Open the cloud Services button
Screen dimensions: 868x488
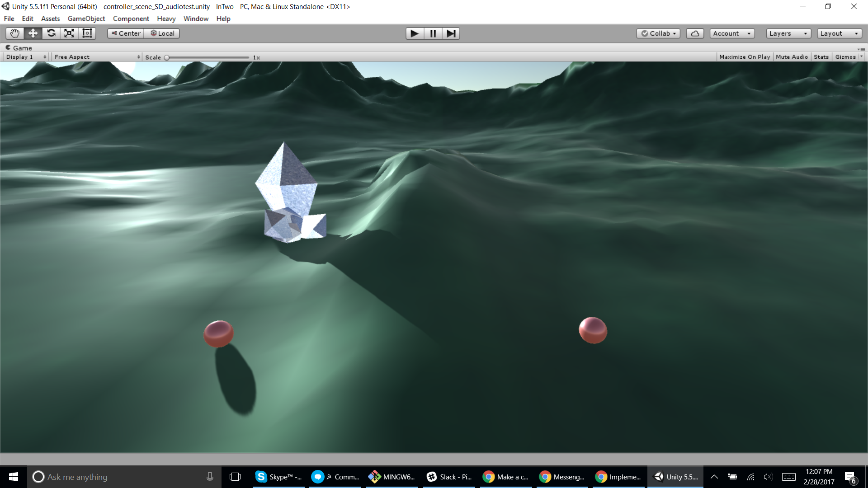click(x=695, y=33)
